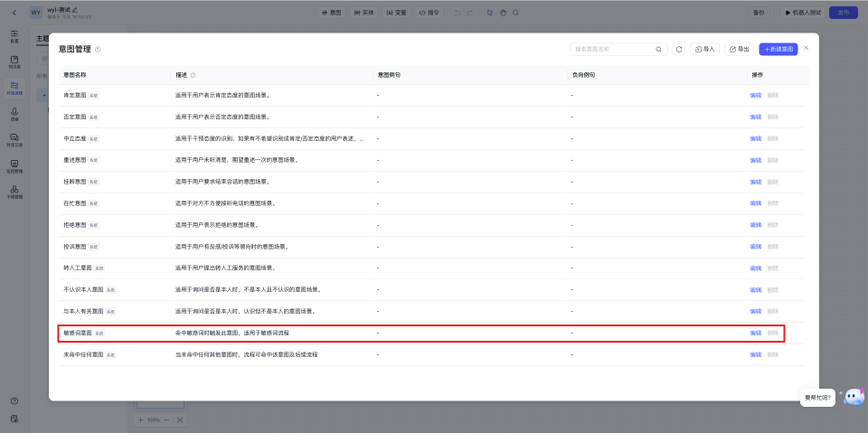The height and width of the screenshot is (433, 868).
Task: Open 语音 settings in the left sidebar
Action: pos(14,114)
